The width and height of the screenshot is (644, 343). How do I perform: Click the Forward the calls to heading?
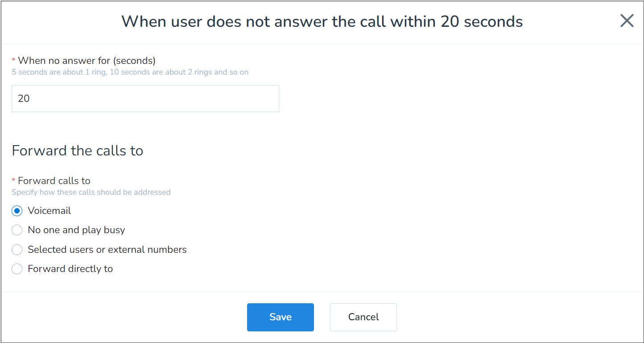point(77,151)
